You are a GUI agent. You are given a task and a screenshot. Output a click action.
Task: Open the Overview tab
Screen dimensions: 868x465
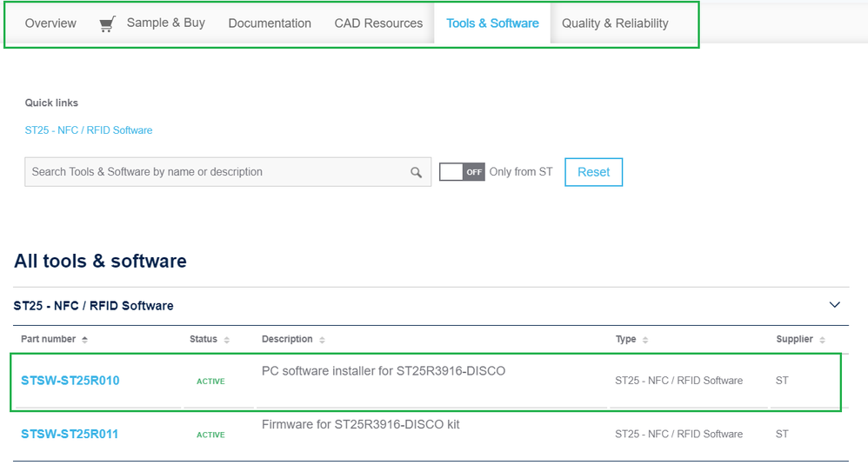click(x=50, y=23)
